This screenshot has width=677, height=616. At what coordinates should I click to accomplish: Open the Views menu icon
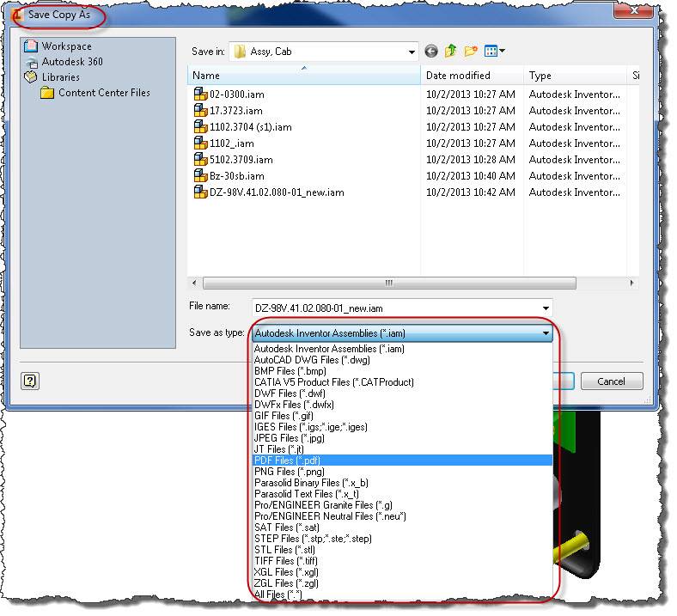click(494, 52)
